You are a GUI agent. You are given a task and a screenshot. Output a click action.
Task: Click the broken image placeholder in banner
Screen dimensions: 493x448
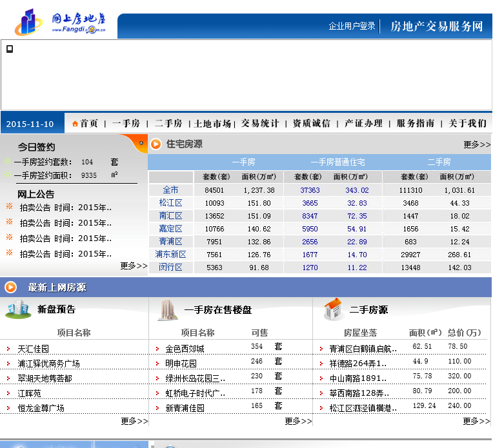click(x=10, y=48)
